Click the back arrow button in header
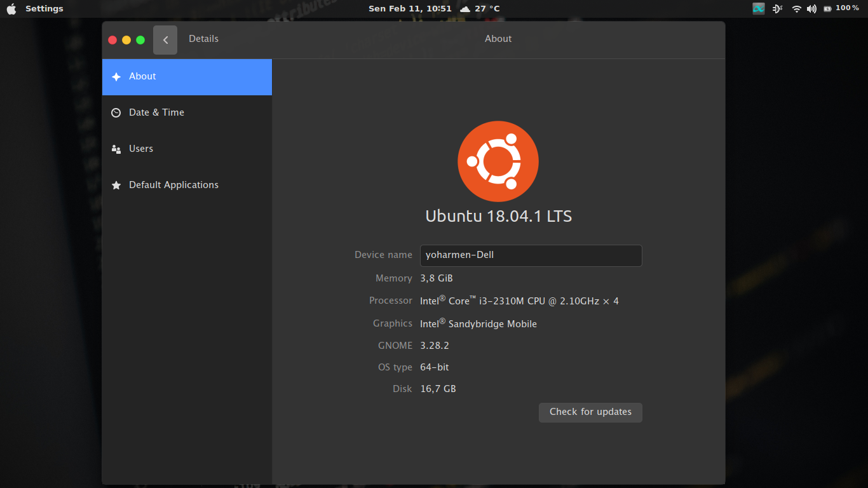Viewport: 868px width, 488px height. click(x=165, y=40)
